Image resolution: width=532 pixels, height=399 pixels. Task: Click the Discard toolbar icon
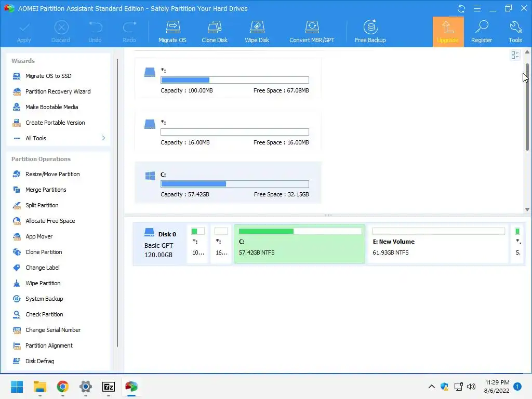[x=61, y=32]
